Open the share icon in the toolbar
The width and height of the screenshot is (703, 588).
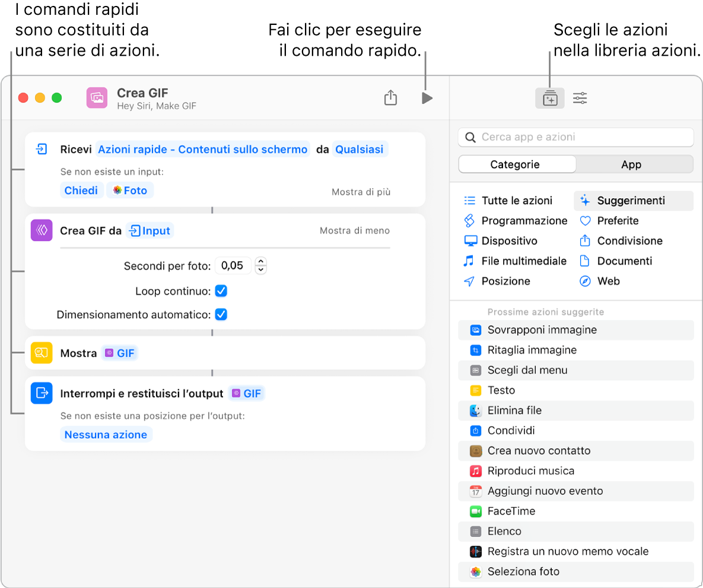point(390,98)
